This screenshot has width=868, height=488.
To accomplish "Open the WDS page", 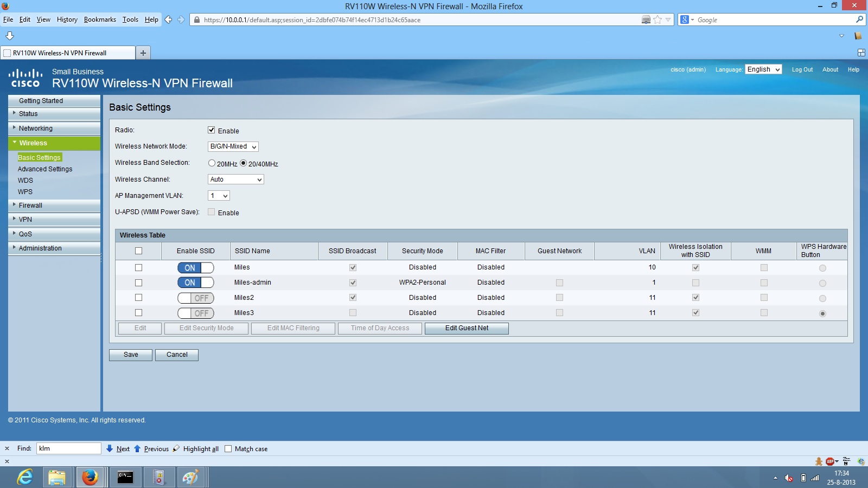I will (25, 181).
